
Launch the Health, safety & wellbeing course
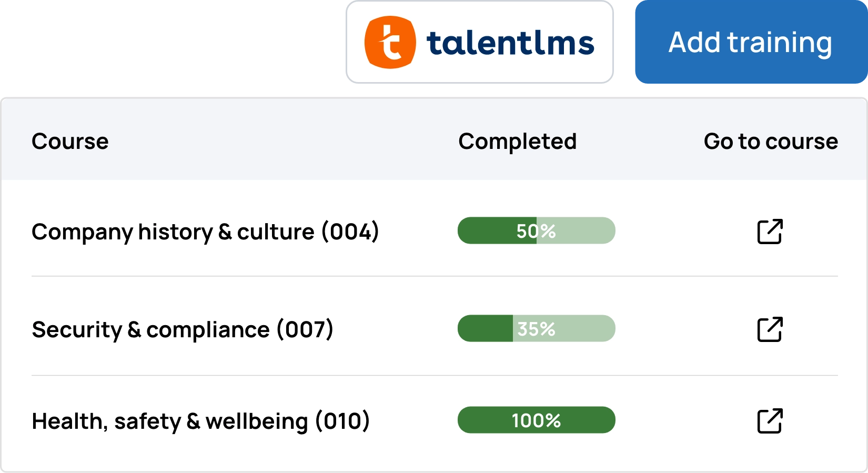[x=770, y=421]
